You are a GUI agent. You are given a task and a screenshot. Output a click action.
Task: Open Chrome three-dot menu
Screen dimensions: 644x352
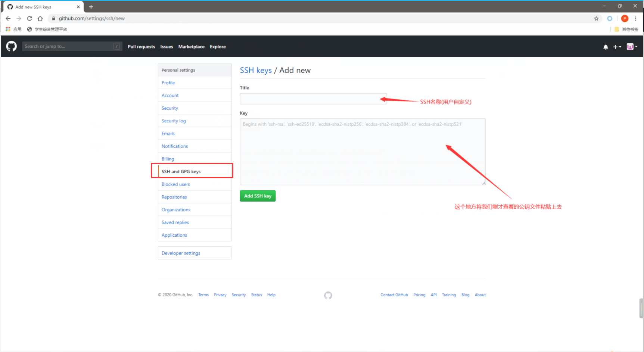635,19
